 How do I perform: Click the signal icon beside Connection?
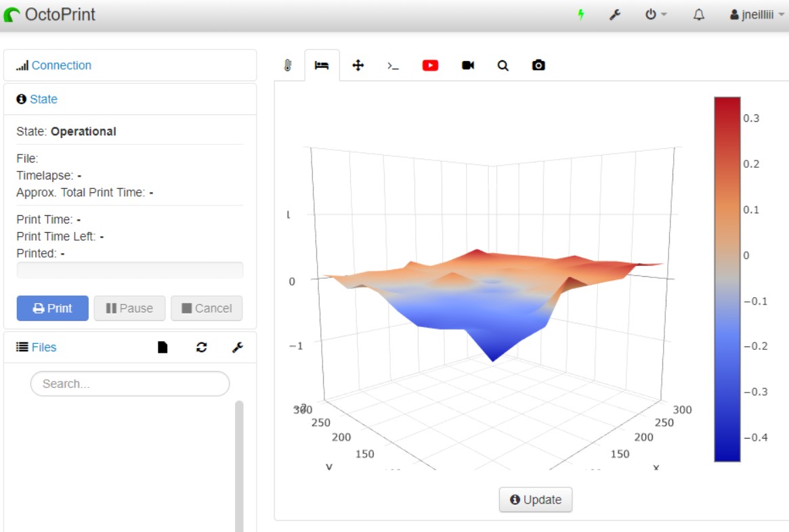(22, 66)
